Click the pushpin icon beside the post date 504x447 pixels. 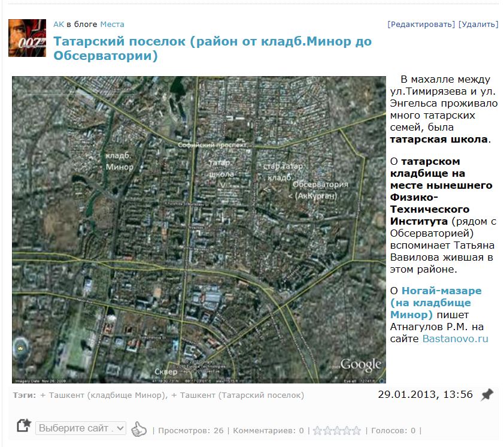(487, 394)
